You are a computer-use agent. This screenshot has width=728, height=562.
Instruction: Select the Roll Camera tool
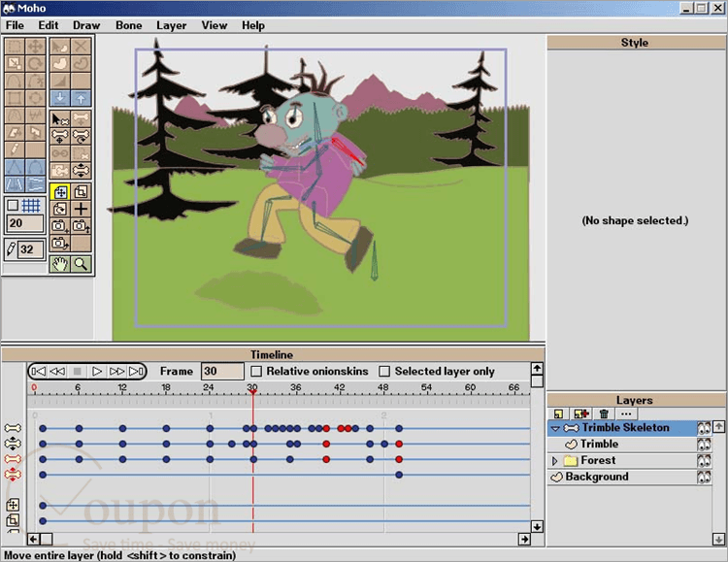[x=60, y=244]
